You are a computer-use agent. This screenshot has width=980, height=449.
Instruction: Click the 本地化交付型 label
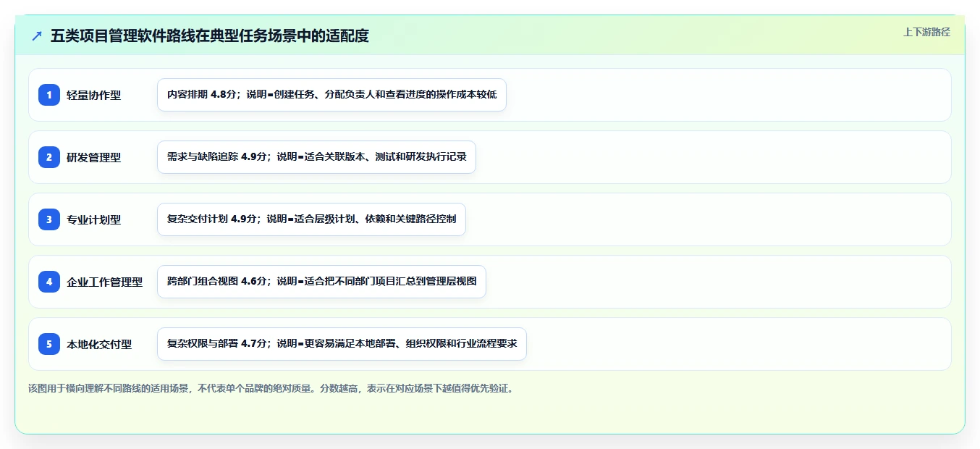99,344
